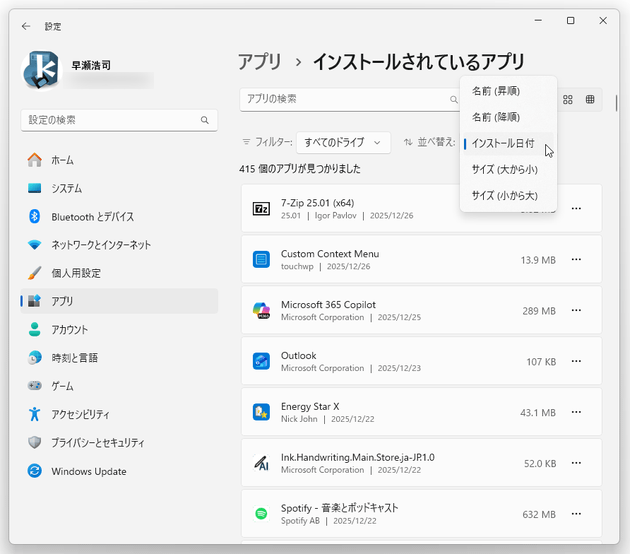Screen dimensions: 630x554
Task: Open ゲーム settings
Action: (x=119, y=386)
